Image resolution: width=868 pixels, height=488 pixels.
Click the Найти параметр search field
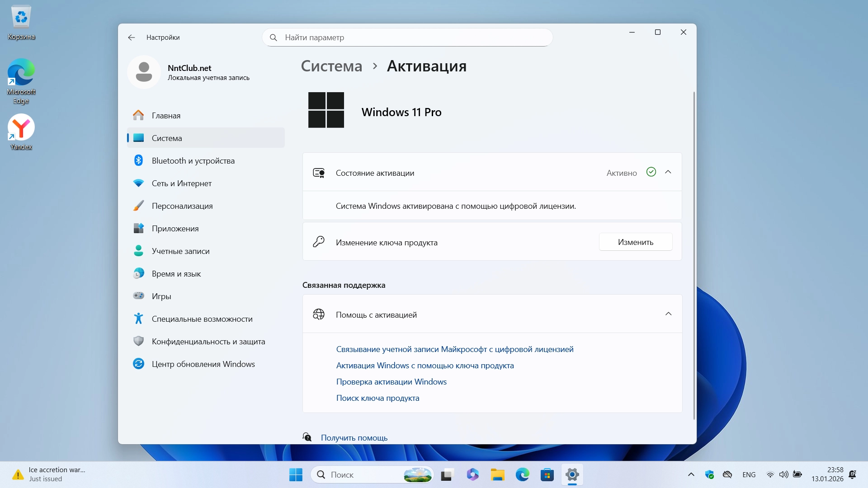407,38
